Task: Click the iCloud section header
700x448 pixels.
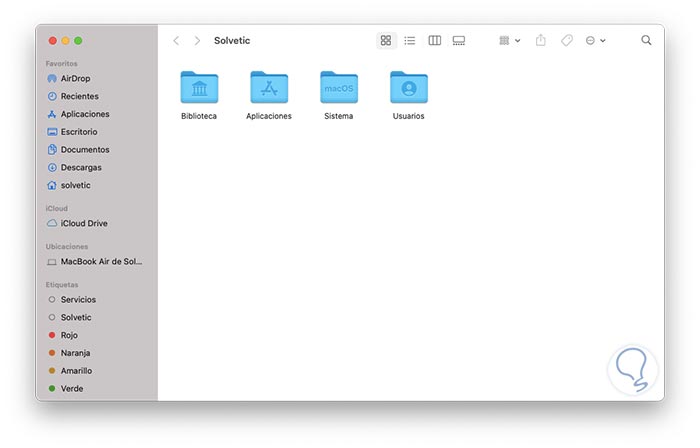Action: (x=57, y=209)
